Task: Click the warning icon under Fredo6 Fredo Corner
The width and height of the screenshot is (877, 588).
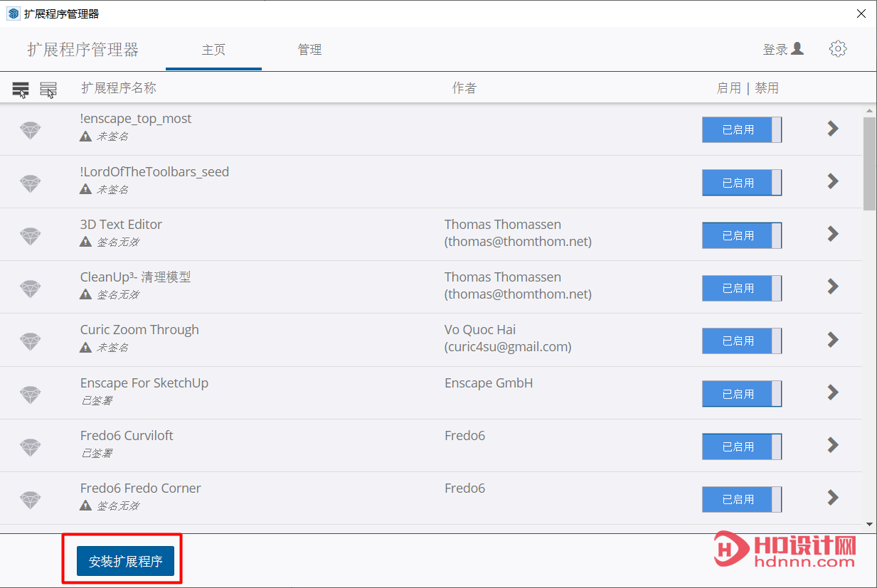Action: 85,506
